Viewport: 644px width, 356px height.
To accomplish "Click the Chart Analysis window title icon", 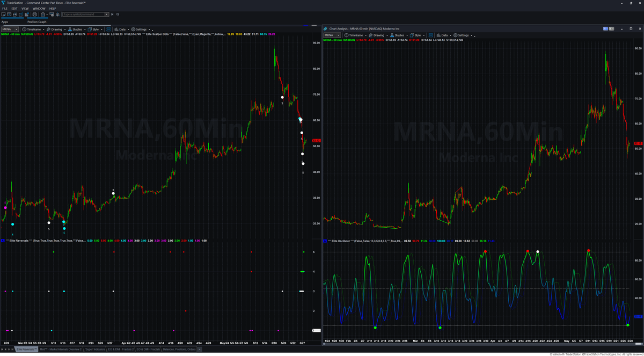I will coord(325,28).
